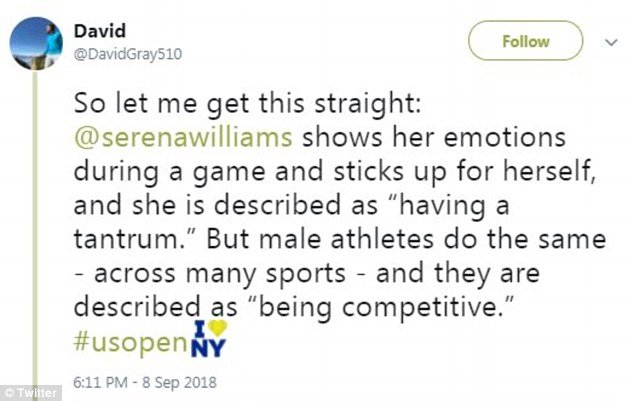This screenshot has width=634, height=401.
Task: Click the I love NY emoji icon
Action: [x=210, y=336]
